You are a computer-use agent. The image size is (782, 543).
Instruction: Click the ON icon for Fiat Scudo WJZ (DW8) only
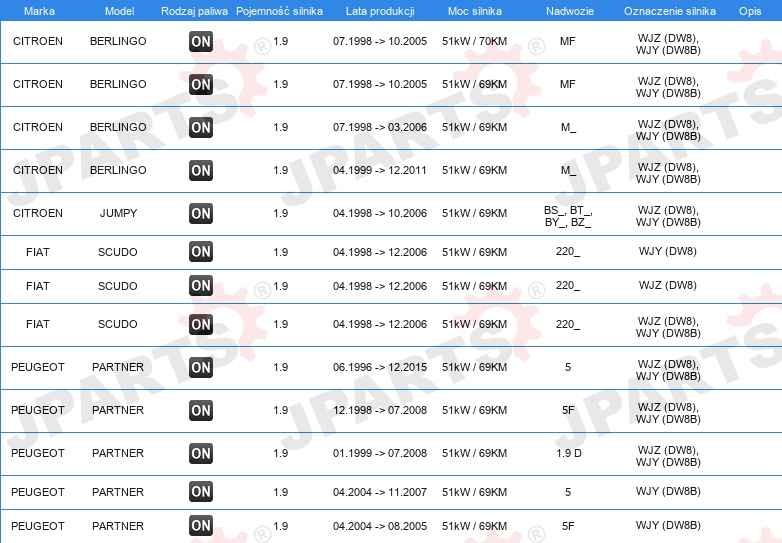coord(201,286)
